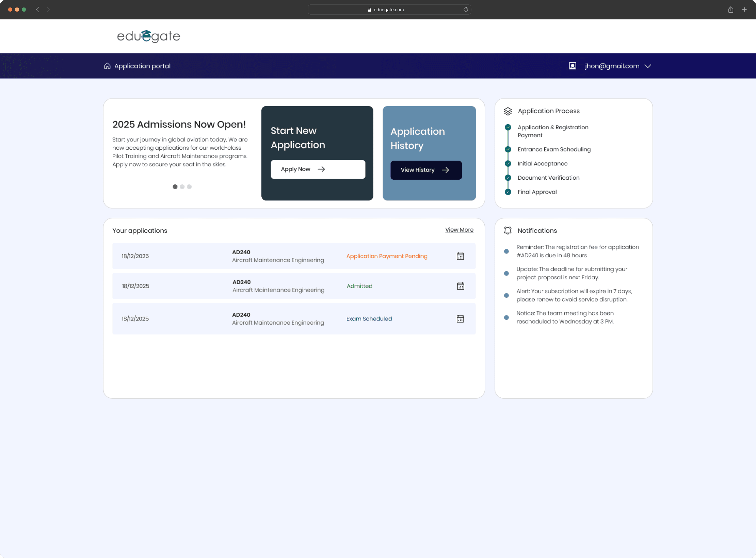Open the calendar icon for the Exam Scheduled application
756x558 pixels.
click(460, 318)
